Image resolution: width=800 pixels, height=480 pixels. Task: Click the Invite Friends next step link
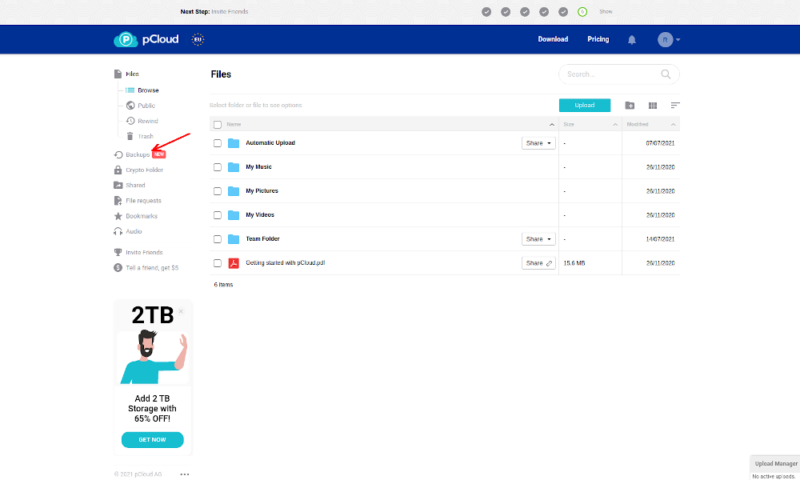click(230, 12)
